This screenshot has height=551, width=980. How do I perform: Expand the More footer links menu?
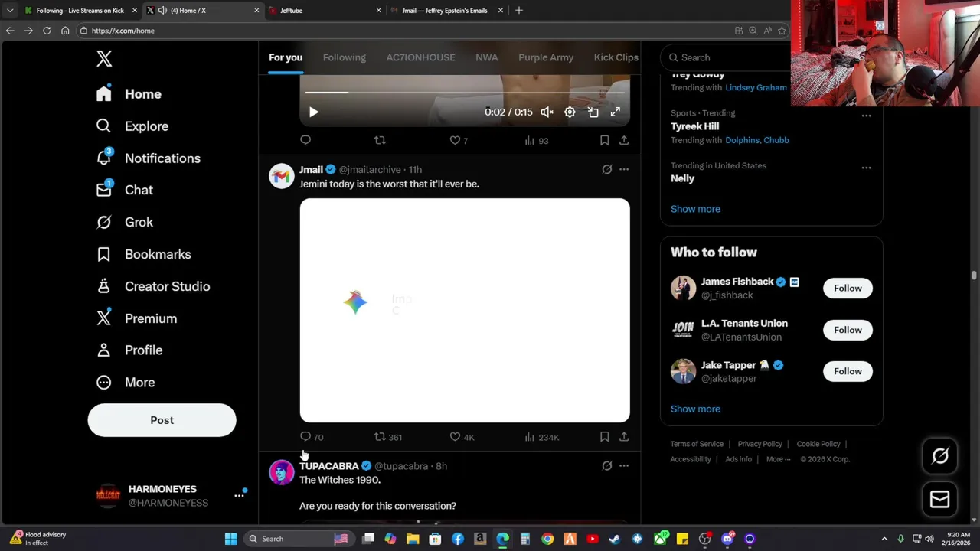779,459
